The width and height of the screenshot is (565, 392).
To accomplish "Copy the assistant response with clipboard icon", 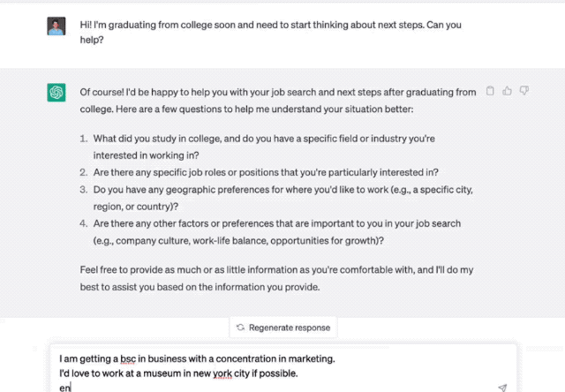I will (x=490, y=91).
